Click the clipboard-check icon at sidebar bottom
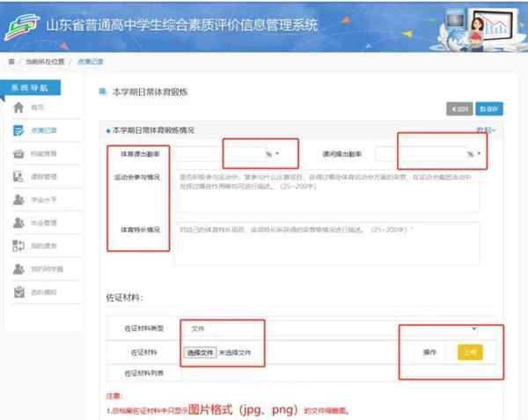This screenshot has width=528, height=420. [x=19, y=291]
